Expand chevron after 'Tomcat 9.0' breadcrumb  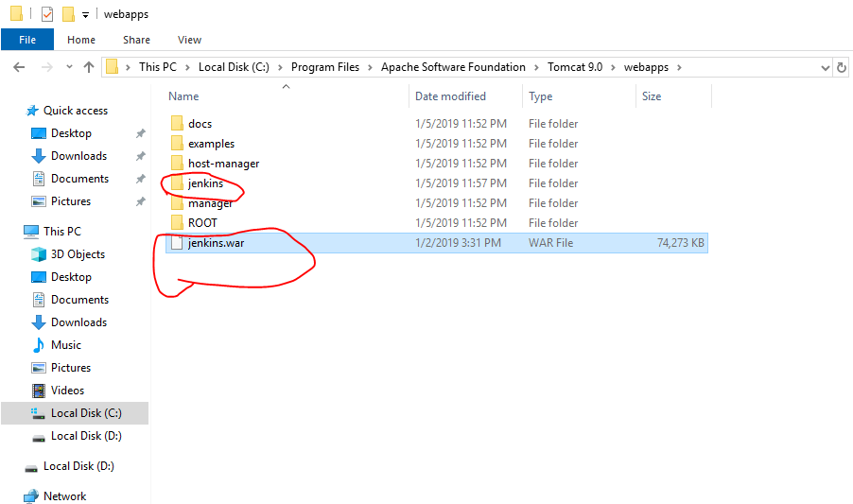coord(613,67)
